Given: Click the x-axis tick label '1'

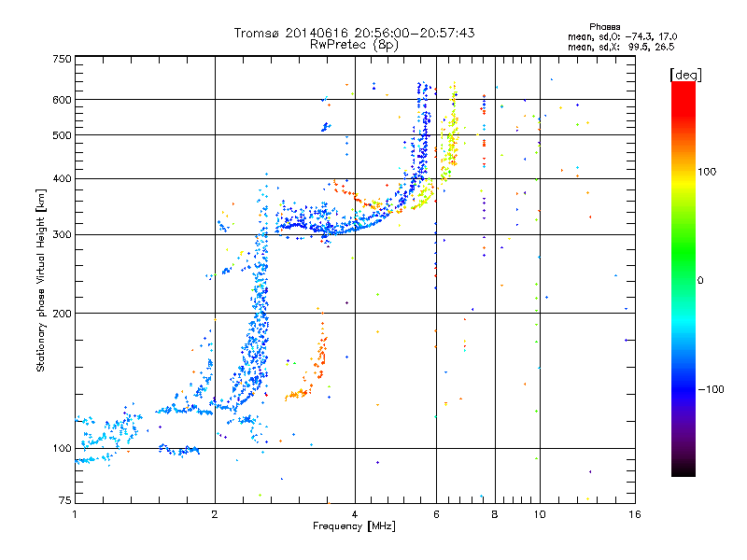Looking at the screenshot, I should click(75, 514).
